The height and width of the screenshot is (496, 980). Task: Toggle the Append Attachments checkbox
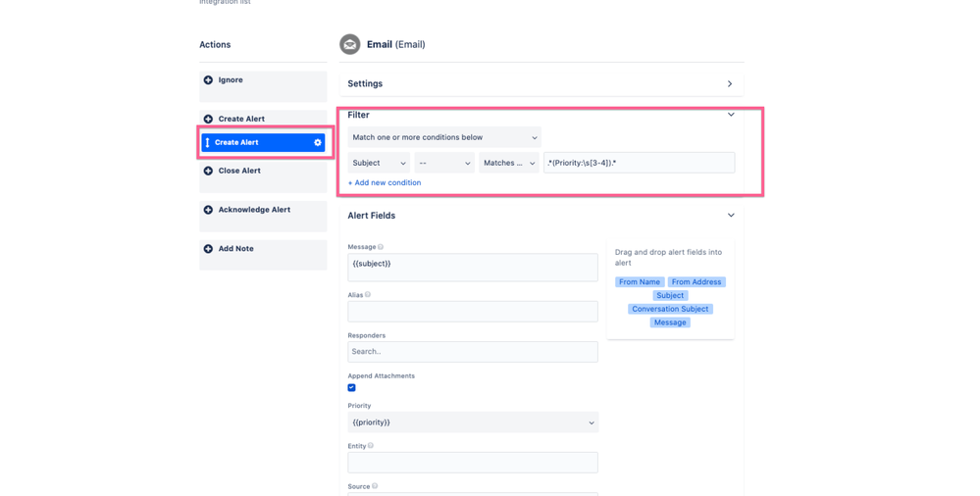(x=351, y=387)
